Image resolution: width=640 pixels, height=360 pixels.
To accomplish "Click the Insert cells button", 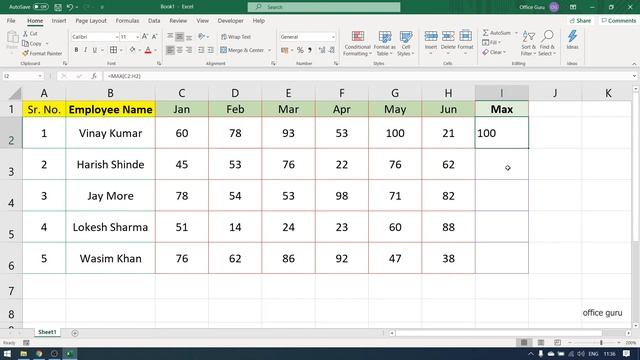I will coord(431,43).
